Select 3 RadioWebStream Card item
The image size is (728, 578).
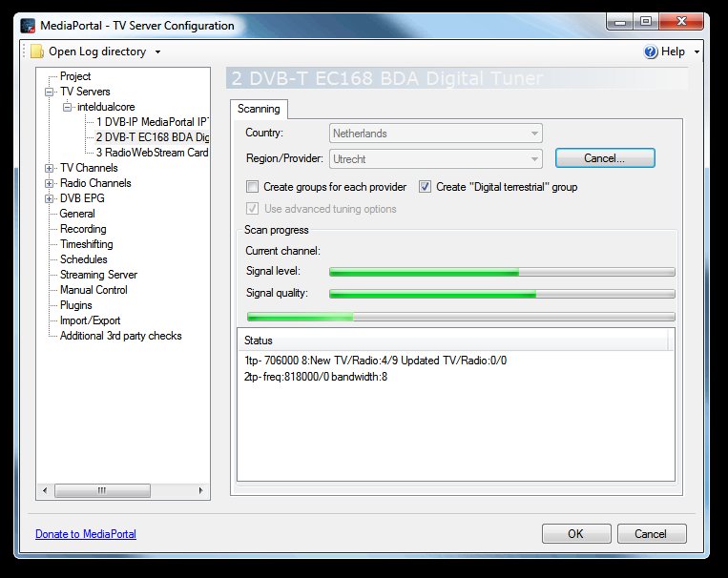coord(153,153)
